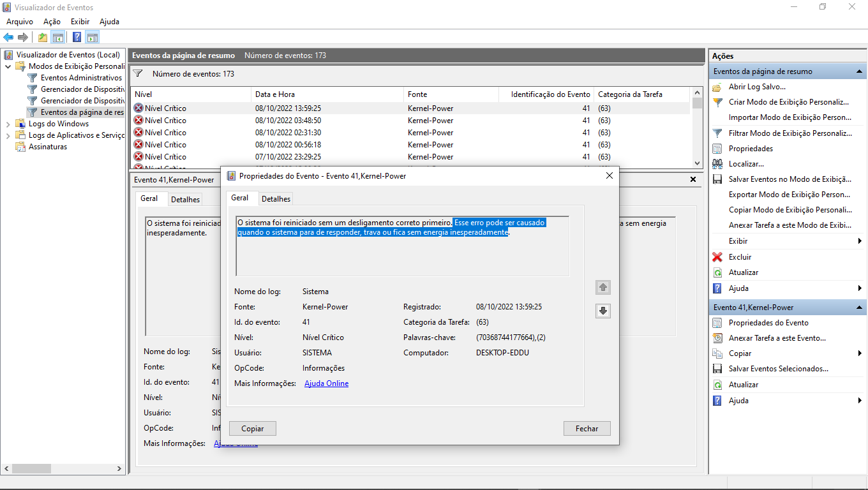Click Copiar Modo de Exibição Personalizado action
Viewport: 868px width, 490px height.
790,210
